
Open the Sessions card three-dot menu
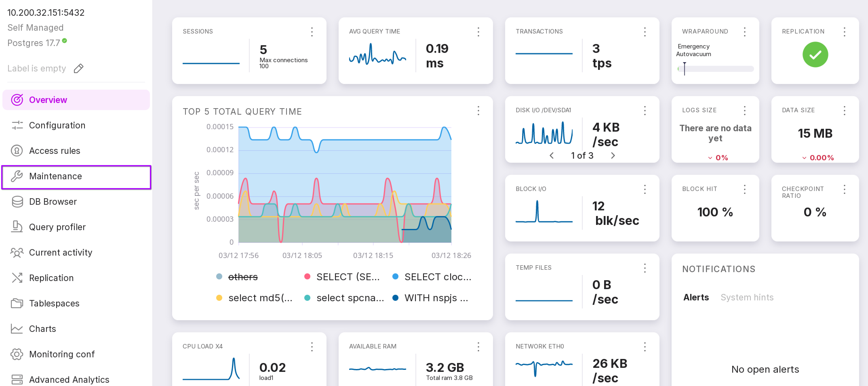[x=312, y=32]
